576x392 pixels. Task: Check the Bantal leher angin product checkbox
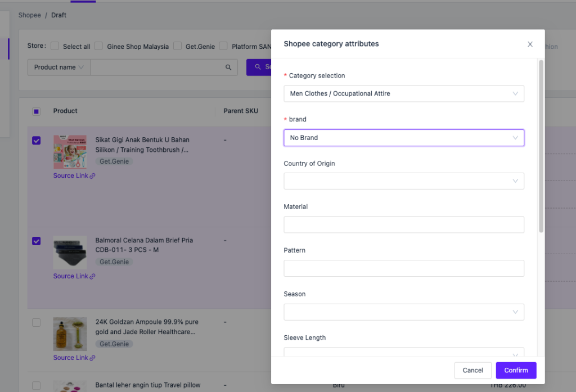pyautogui.click(x=36, y=385)
